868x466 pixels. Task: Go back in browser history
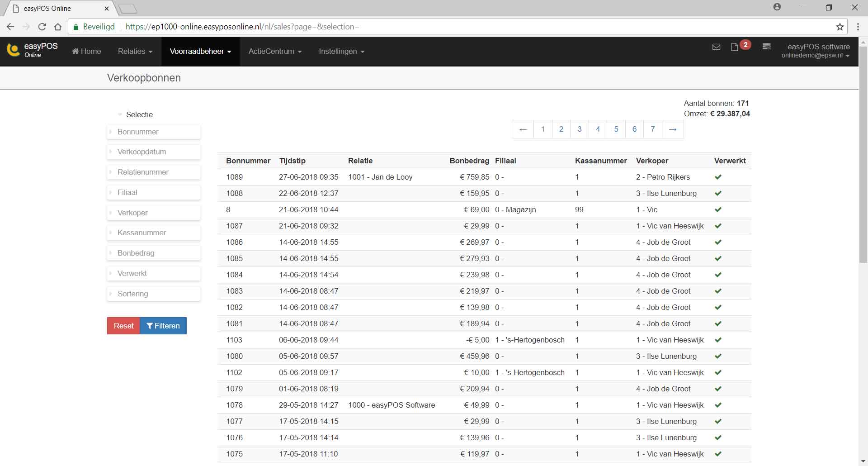11,27
